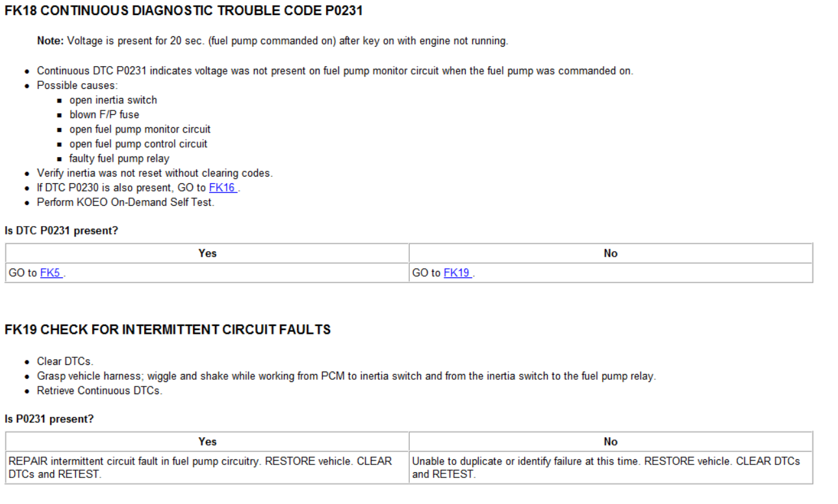Viewport: 838px width, 504px height.
Task: Click 'open fuel pump control circuit' item
Action: point(138,144)
